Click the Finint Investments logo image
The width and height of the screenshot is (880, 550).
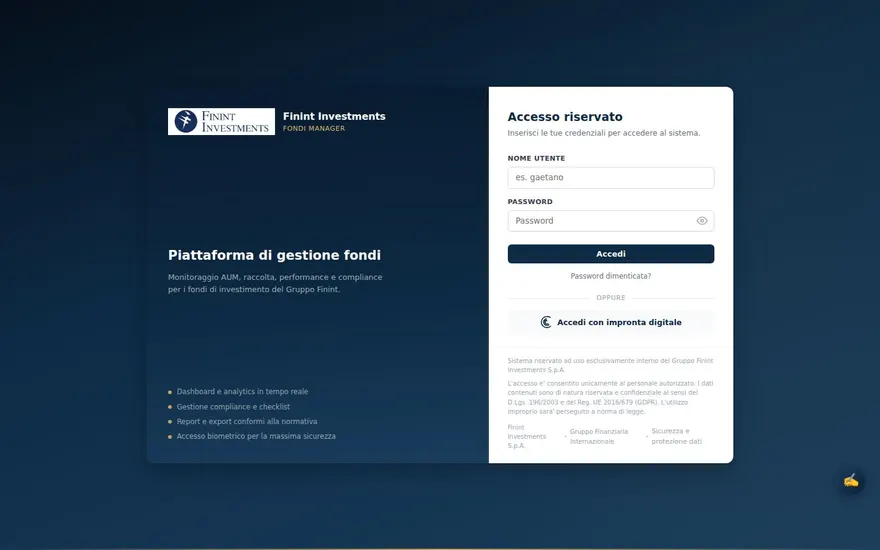coord(221,121)
